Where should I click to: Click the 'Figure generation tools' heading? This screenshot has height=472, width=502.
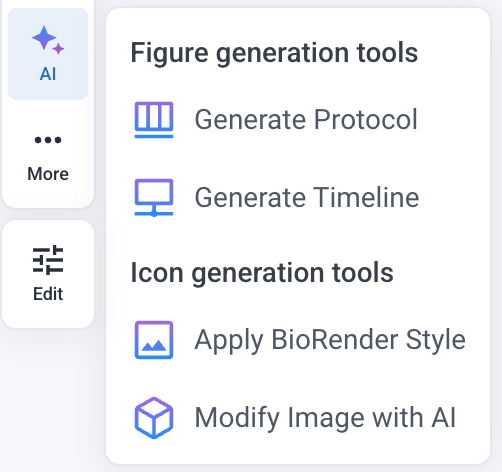pyautogui.click(x=274, y=53)
